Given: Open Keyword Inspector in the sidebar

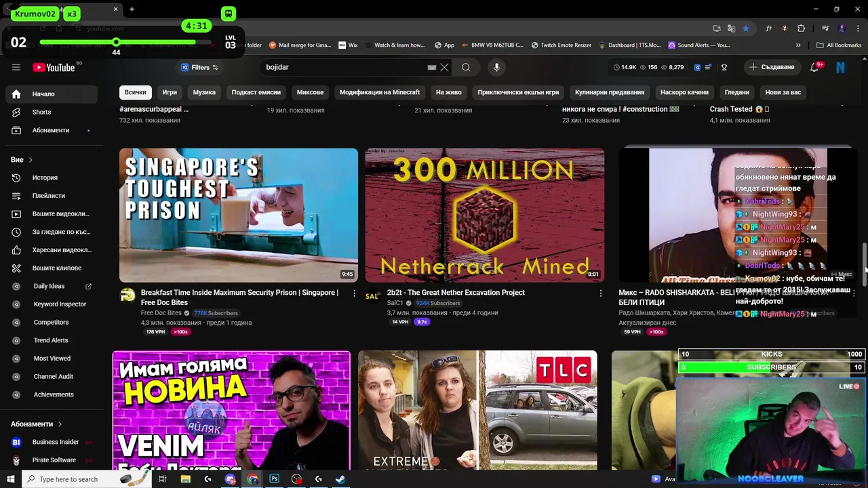Looking at the screenshot, I should pos(52,304).
